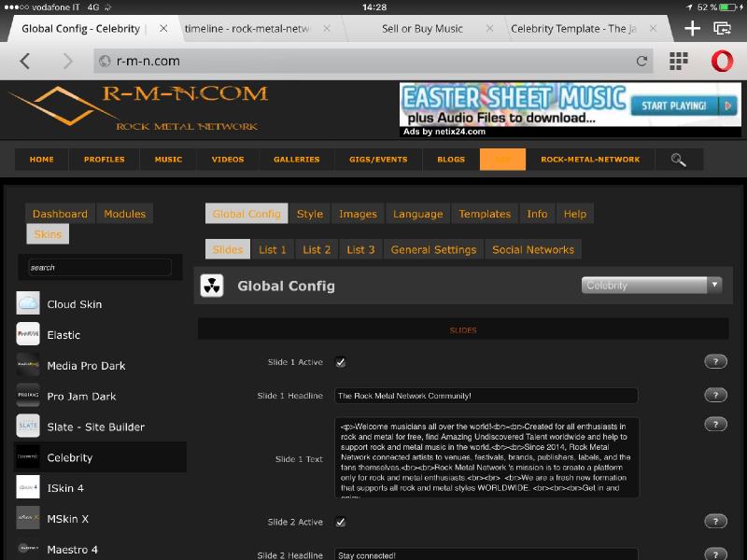Select the Slides sub-tab
The image size is (747, 560).
point(228,249)
